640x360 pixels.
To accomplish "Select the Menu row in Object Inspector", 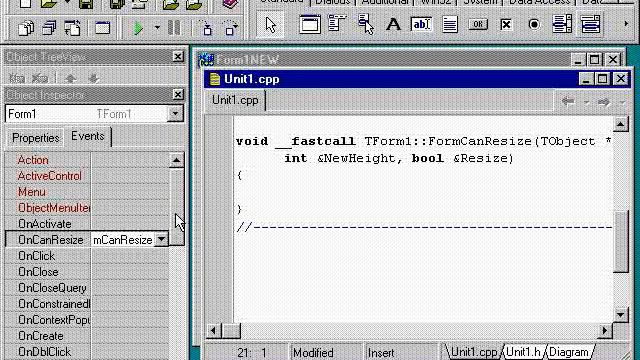I will 87,192.
